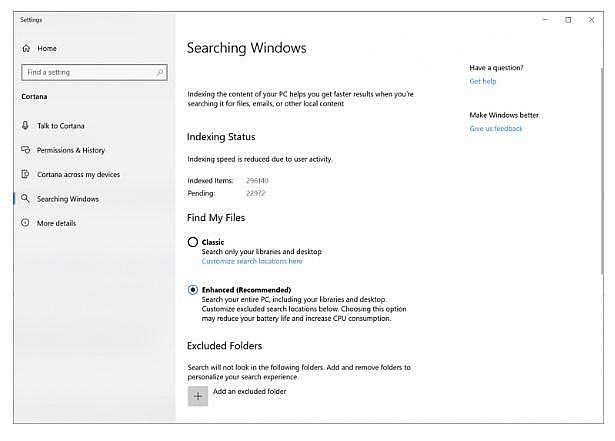615x441 pixels.
Task: Open the Give us feedback link
Action: [496, 129]
